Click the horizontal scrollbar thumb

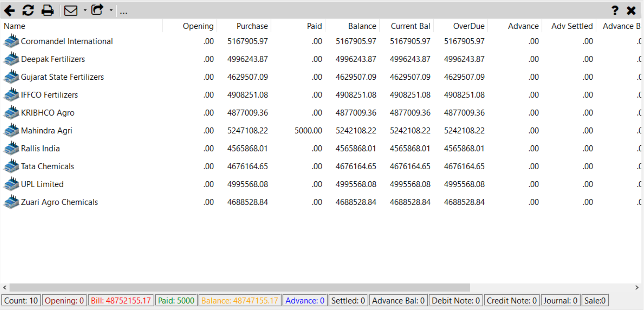point(239,287)
